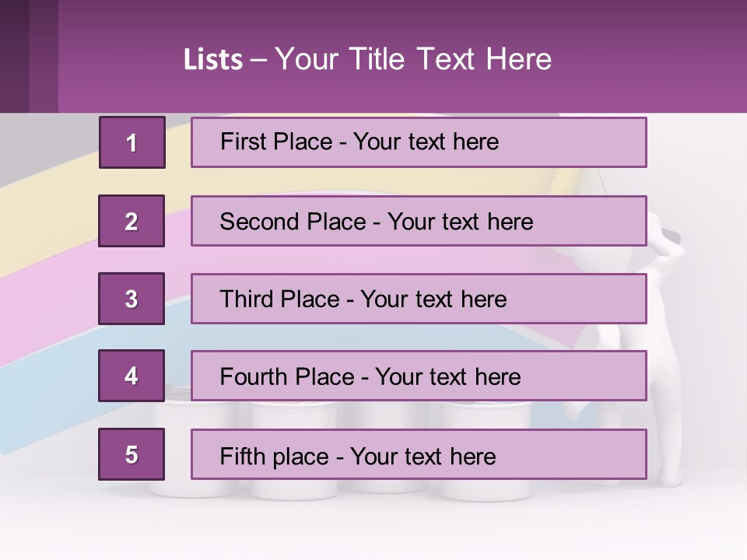Click the Fifth place text box
This screenshot has width=747, height=560.
(x=419, y=454)
